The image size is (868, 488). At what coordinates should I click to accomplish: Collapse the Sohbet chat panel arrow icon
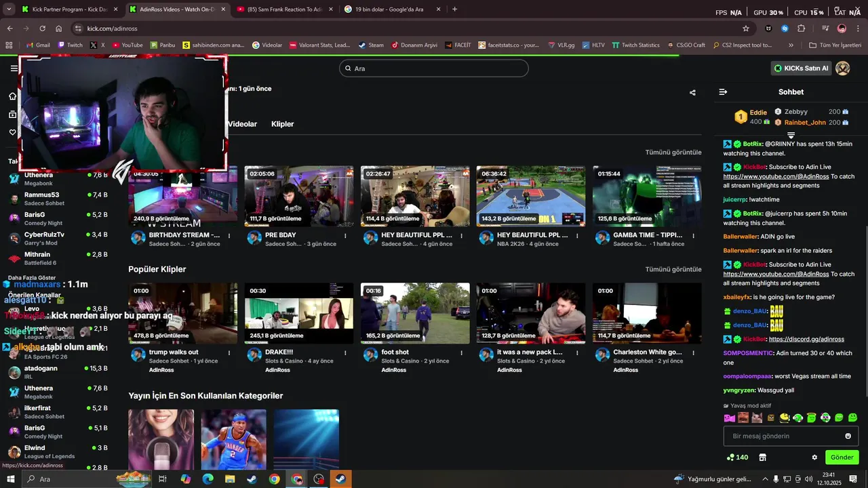[x=723, y=92]
